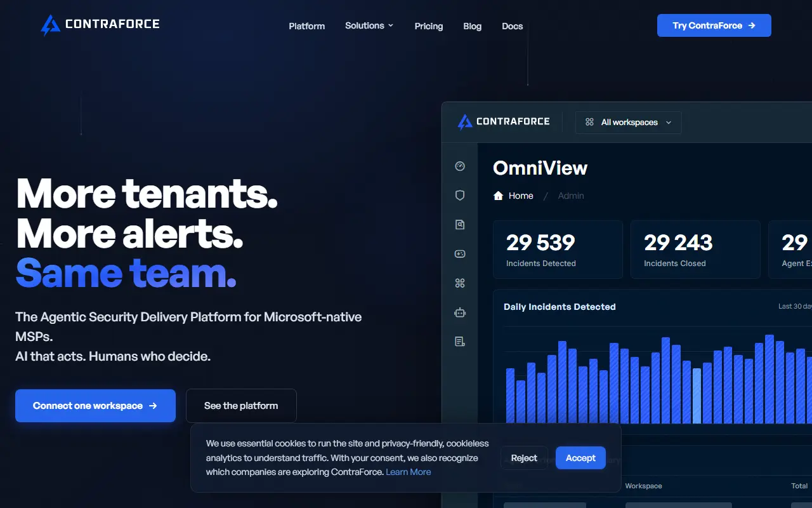Click the report document icon in sidebar
812x508 pixels.
[460, 342]
